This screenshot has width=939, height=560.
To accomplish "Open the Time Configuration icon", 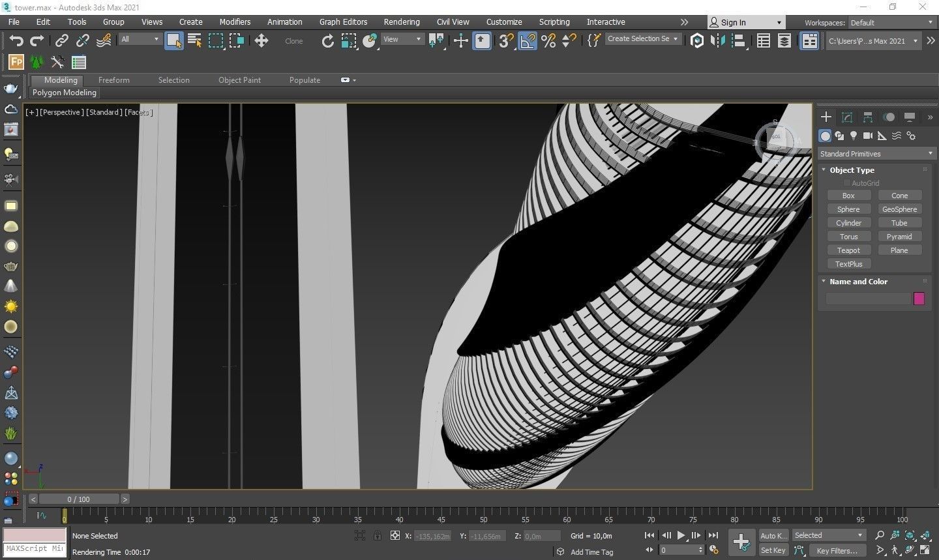I will pos(714,550).
